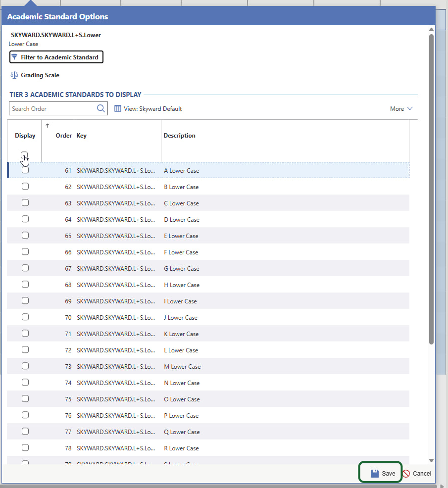The image size is (448, 488).
Task: Check Display box for O Lower Case
Action: (x=25, y=399)
